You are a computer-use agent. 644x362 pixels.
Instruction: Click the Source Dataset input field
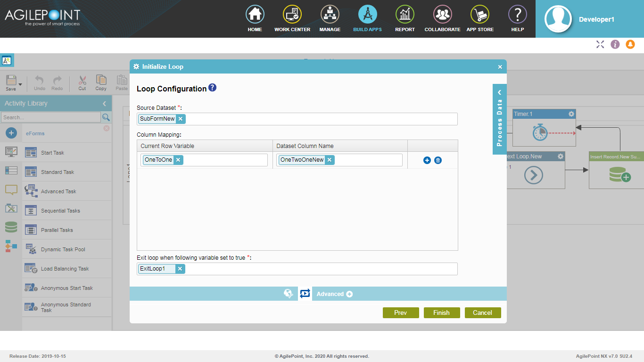321,119
